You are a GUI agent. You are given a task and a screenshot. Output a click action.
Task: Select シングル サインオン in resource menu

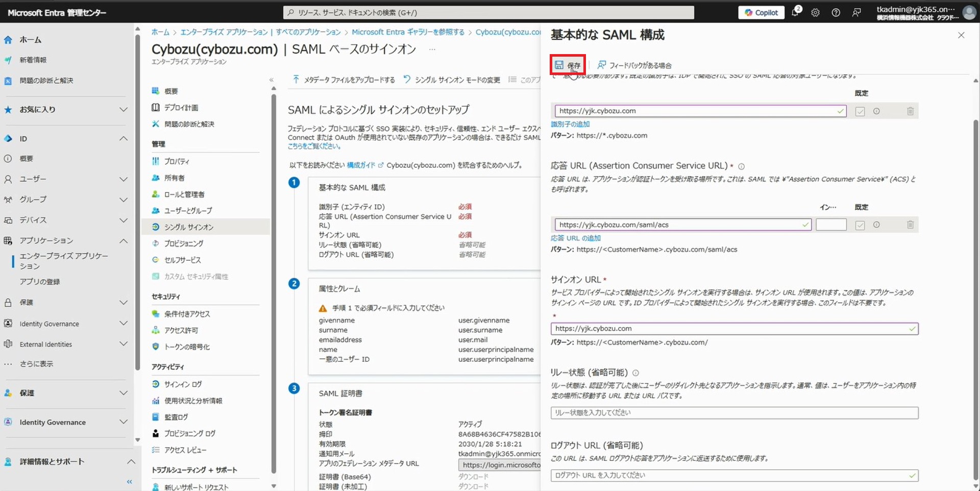(x=206, y=227)
